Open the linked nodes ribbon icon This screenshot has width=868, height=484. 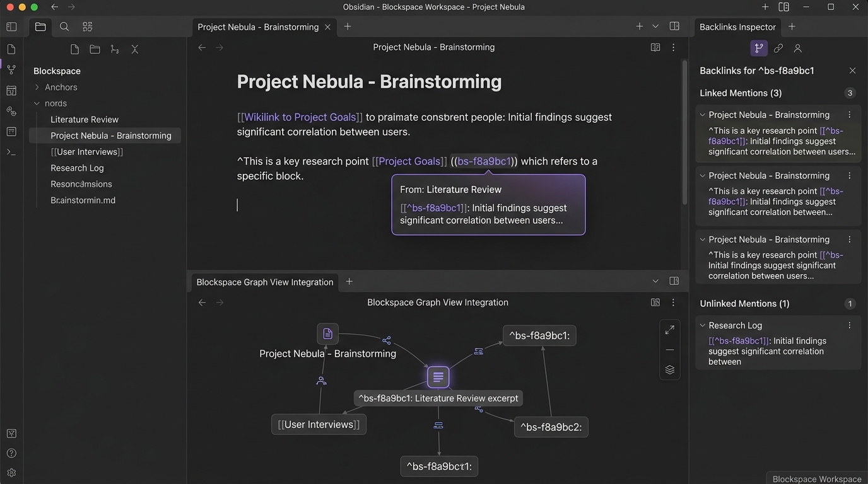click(11, 111)
